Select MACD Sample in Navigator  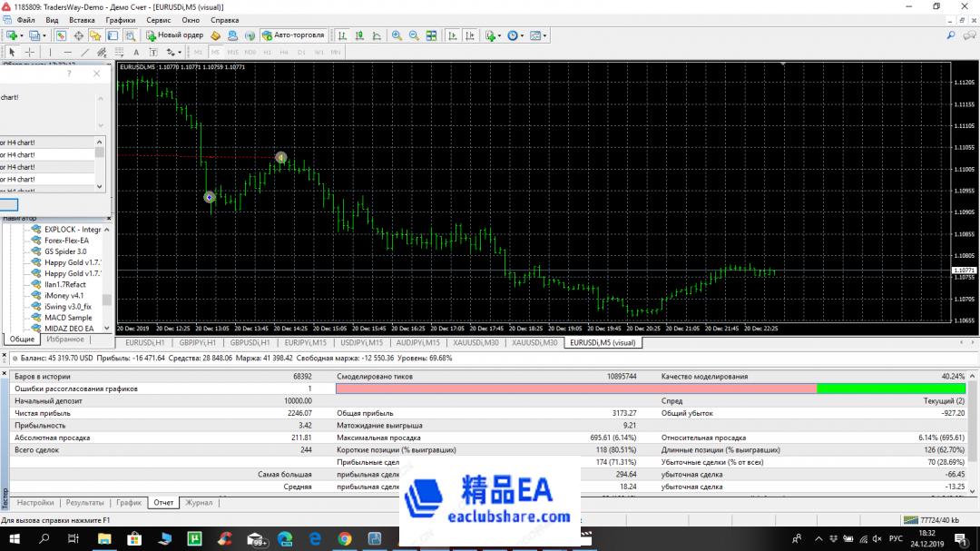pos(68,318)
